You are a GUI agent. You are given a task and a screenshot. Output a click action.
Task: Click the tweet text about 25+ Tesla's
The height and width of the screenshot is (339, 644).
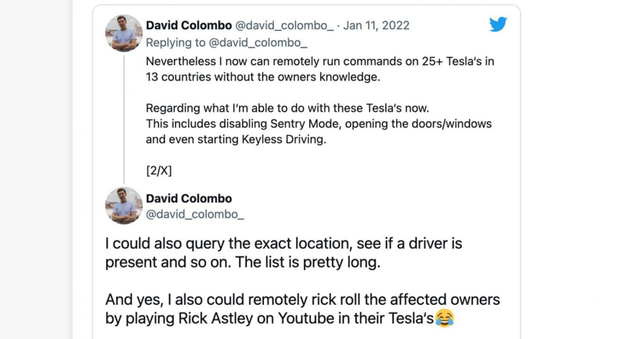320,69
